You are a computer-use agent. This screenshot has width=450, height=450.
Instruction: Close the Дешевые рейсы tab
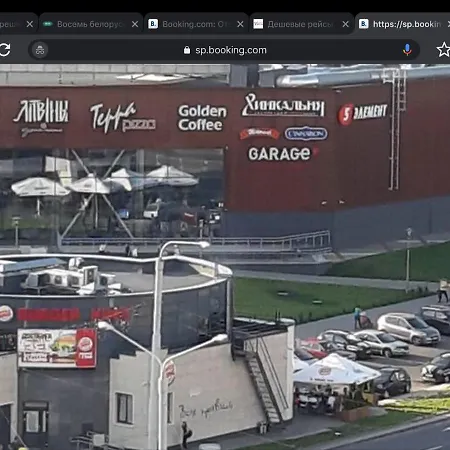(x=346, y=24)
